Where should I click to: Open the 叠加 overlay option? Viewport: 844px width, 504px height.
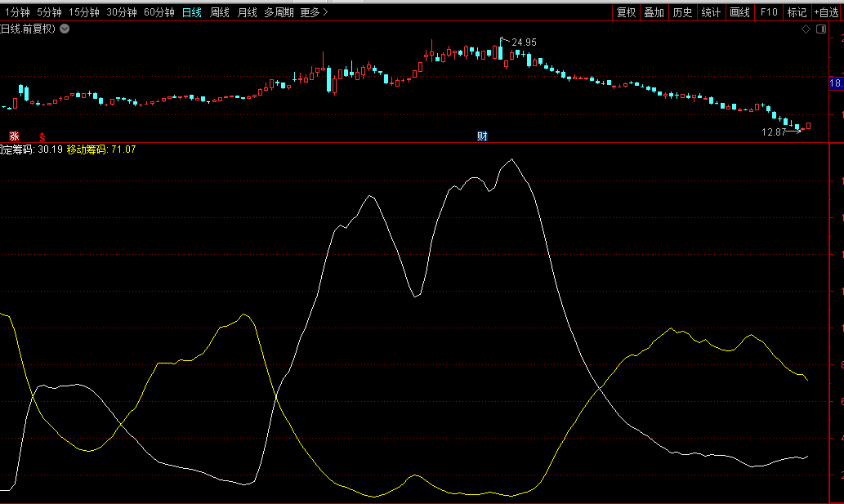pyautogui.click(x=654, y=12)
